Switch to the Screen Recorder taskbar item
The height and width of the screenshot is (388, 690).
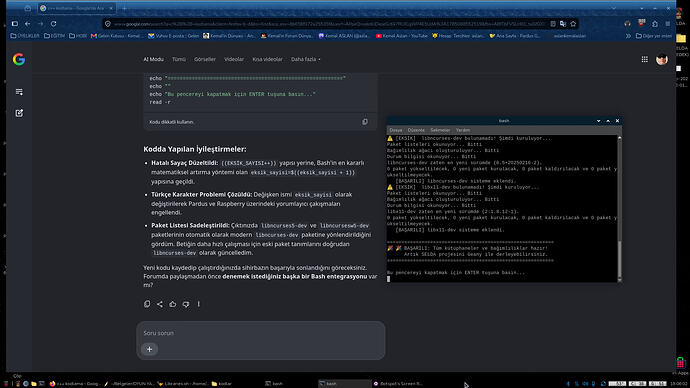tap(398, 384)
